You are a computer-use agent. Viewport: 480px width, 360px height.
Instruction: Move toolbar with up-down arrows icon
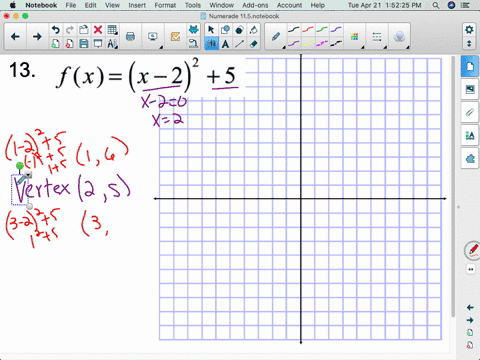(x=469, y=44)
